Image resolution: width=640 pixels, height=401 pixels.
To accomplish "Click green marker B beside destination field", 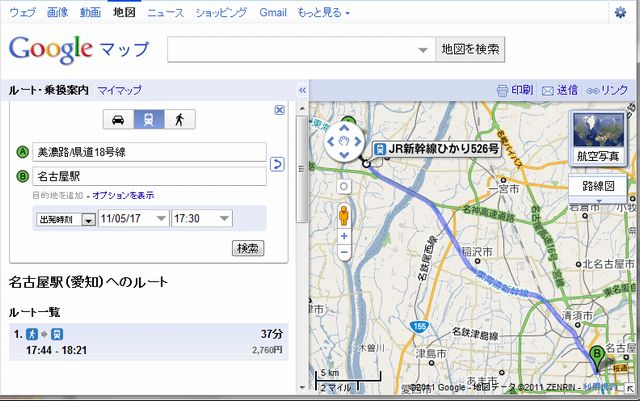I will click(22, 176).
